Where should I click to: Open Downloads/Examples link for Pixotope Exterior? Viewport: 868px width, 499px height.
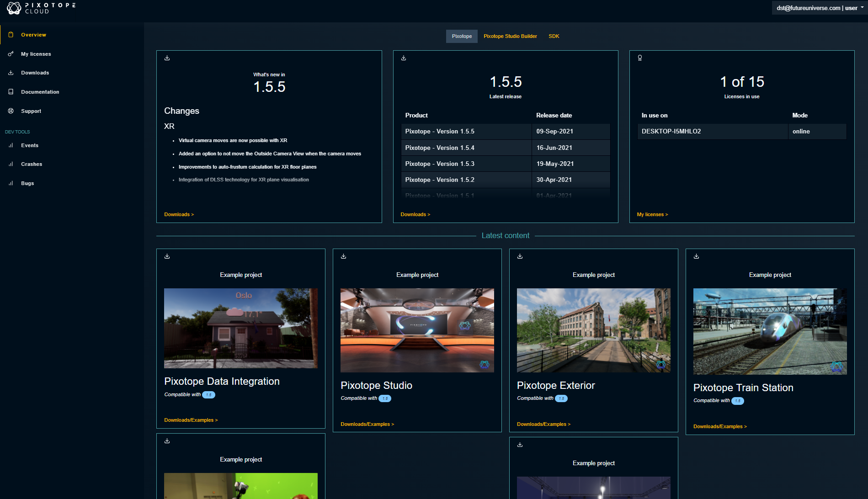(x=544, y=424)
